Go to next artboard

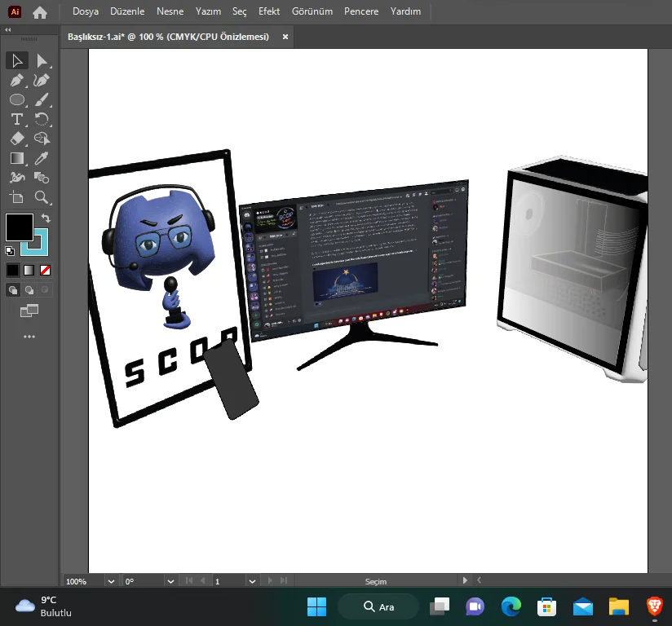[x=270, y=580]
